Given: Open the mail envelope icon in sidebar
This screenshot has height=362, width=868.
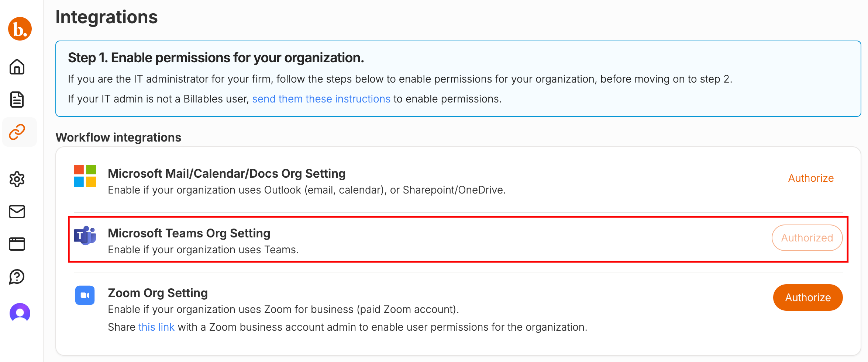Looking at the screenshot, I should click(17, 212).
